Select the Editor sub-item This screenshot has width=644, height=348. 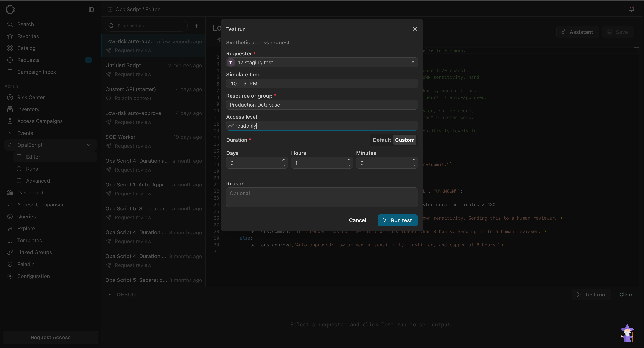pyautogui.click(x=55, y=157)
